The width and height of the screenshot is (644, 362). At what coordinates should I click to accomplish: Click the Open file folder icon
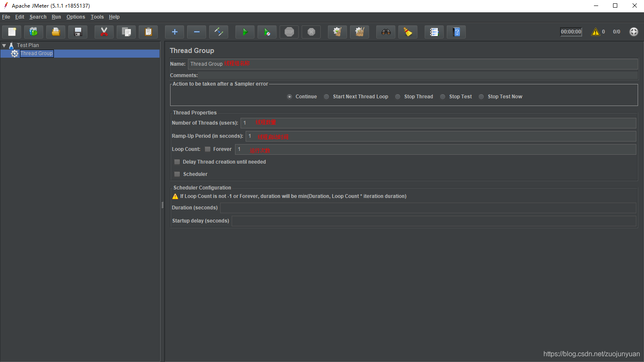tap(56, 32)
